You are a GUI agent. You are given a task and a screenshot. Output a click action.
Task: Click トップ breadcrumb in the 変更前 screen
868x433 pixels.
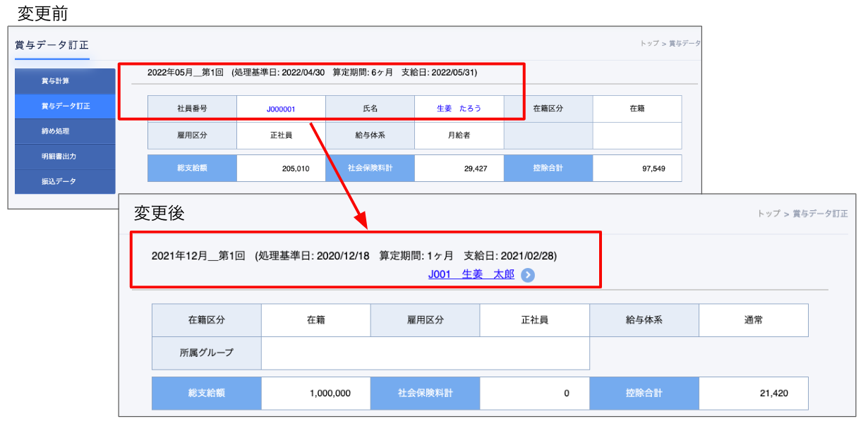[x=649, y=44]
